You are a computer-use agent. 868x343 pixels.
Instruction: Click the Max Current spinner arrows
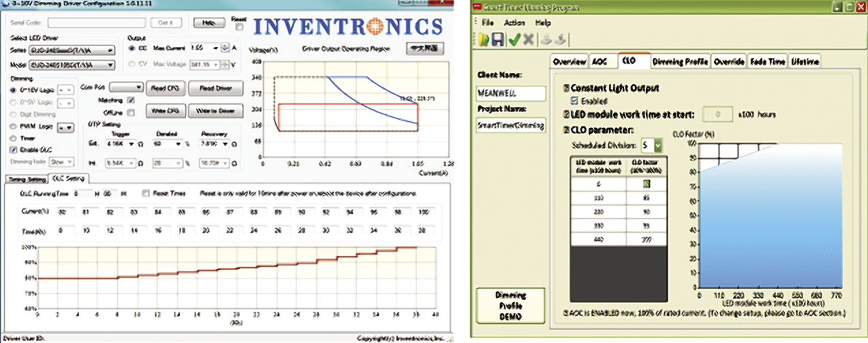(226, 48)
